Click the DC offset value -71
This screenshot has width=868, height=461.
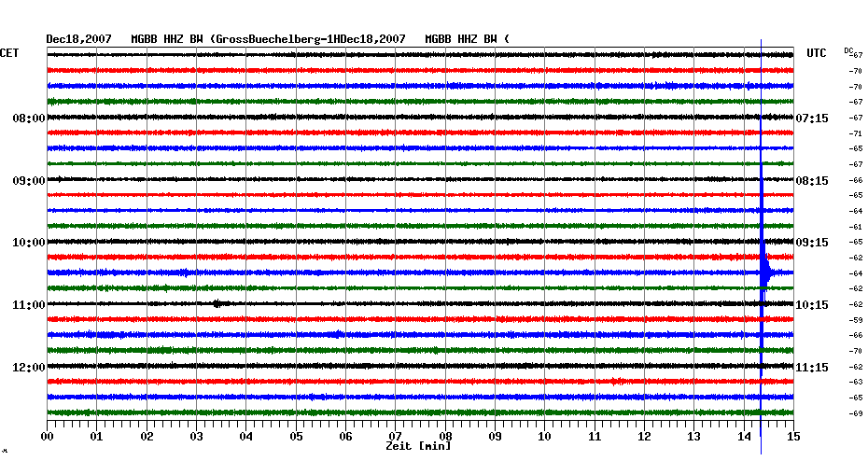855,133
